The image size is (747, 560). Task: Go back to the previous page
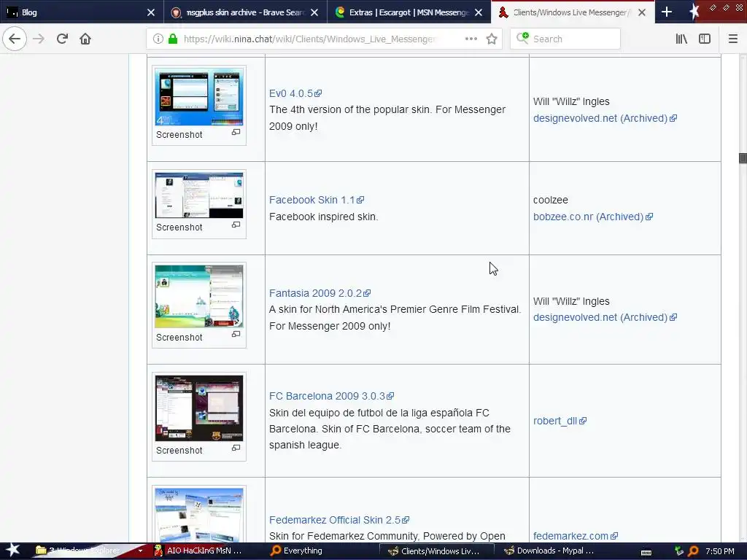point(15,39)
